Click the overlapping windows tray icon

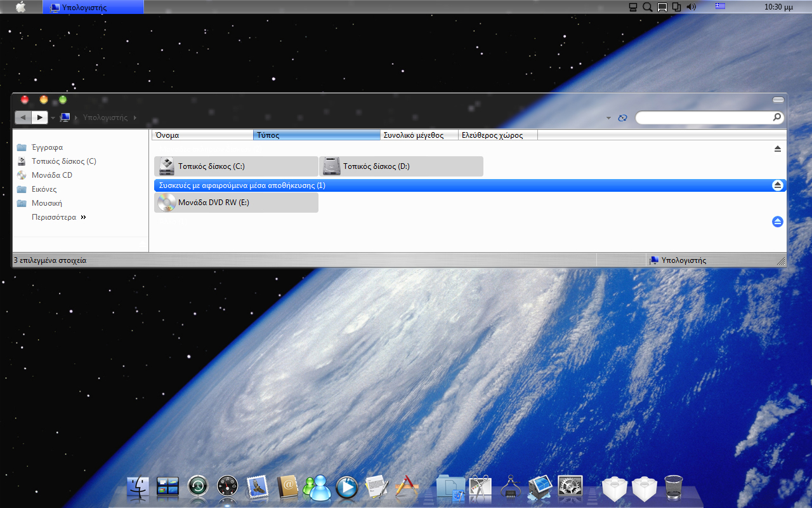click(676, 7)
